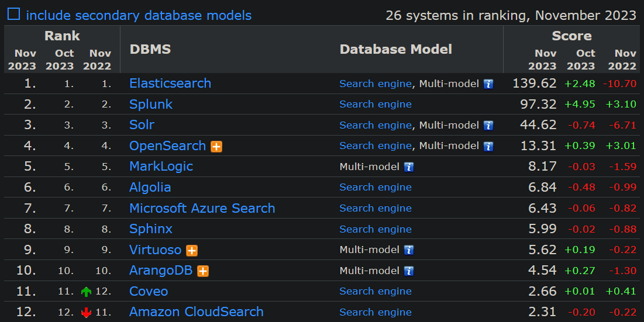Click Splunk October change +4.95
This screenshot has height=322, width=644.
[580, 104]
